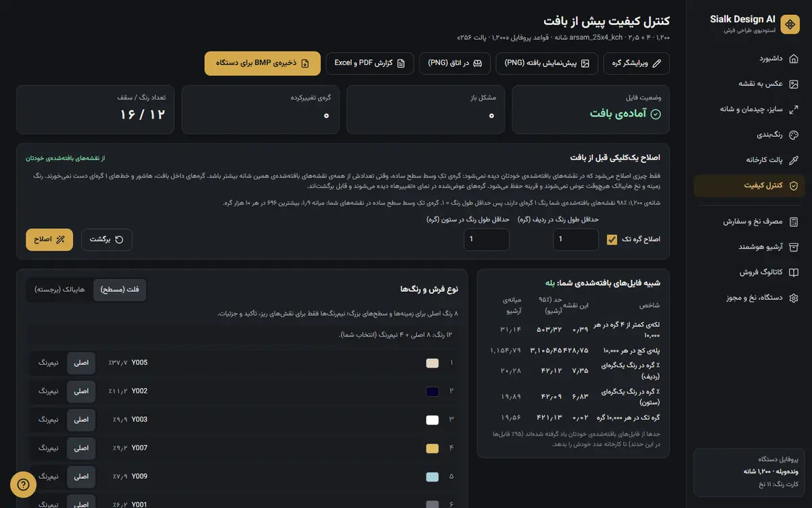Go to عکس به نقشه image page
The image size is (812, 508).
click(749, 83)
